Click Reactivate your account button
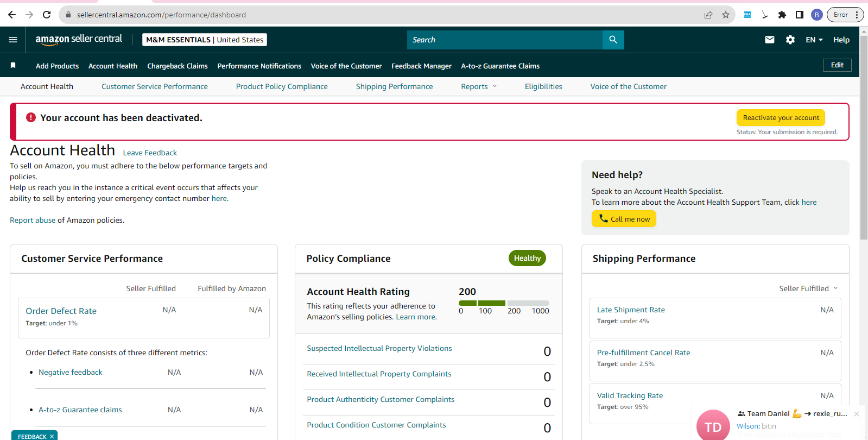This screenshot has width=868, height=440. point(781,117)
